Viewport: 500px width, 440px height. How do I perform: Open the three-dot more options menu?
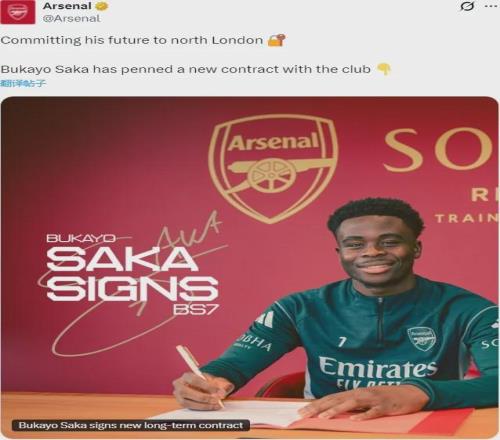492,6
